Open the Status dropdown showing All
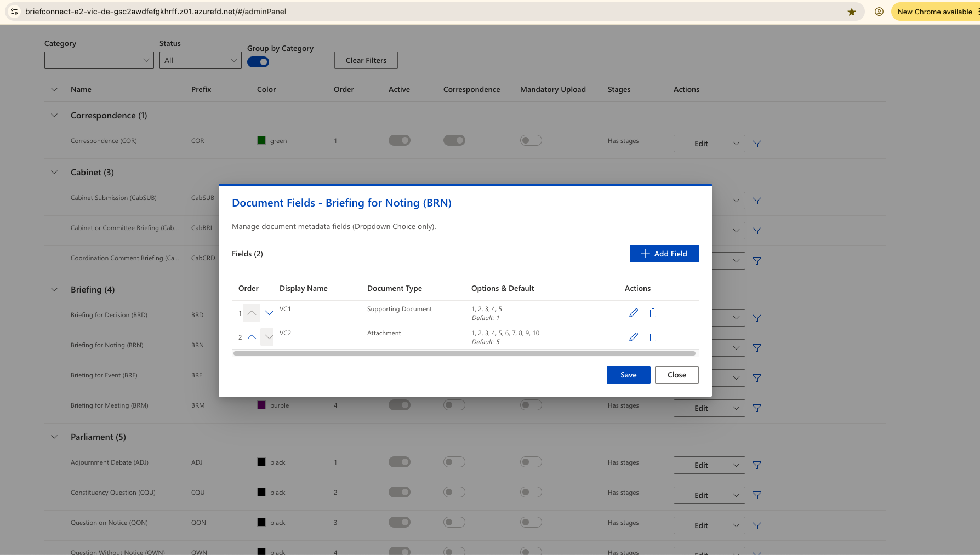Viewport: 980px width, 555px height. 201,60
